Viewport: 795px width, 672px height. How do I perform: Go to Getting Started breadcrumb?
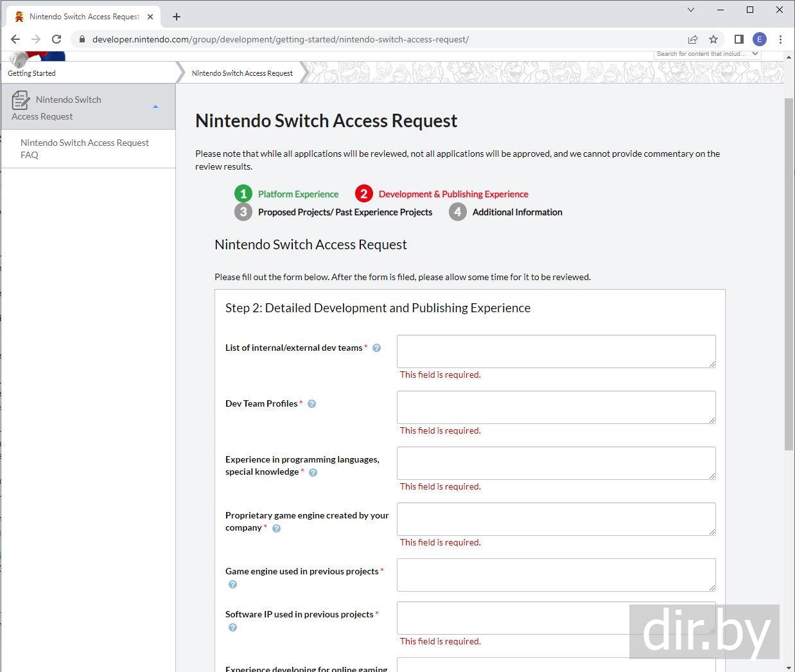click(x=31, y=73)
